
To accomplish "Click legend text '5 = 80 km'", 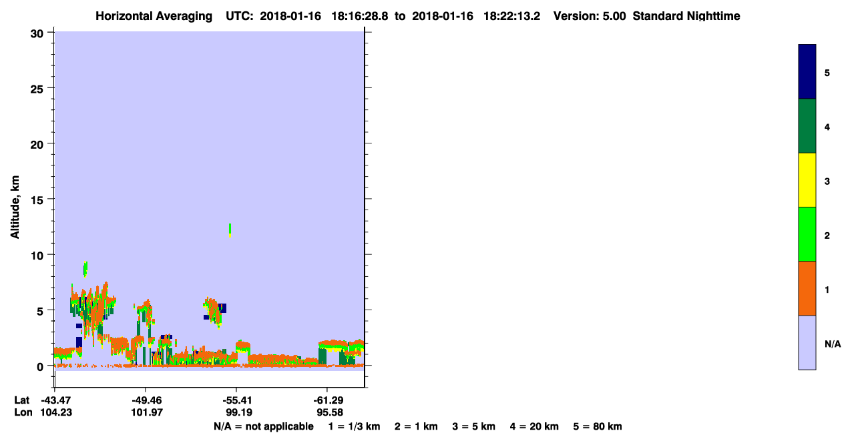I will (598, 426).
